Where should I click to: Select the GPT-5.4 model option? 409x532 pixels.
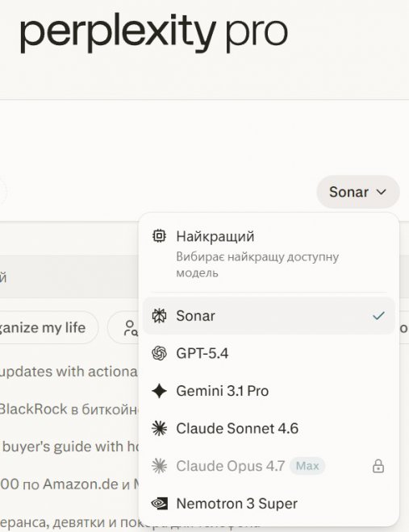(269, 354)
